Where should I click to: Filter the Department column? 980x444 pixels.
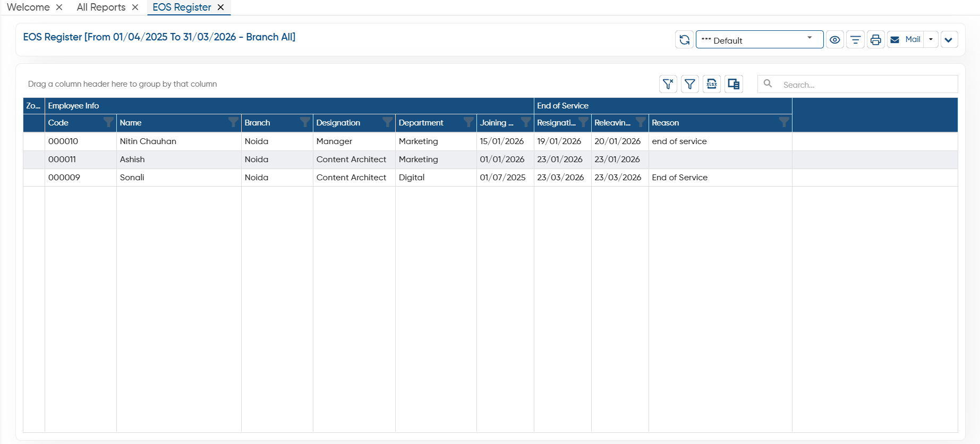(468, 122)
